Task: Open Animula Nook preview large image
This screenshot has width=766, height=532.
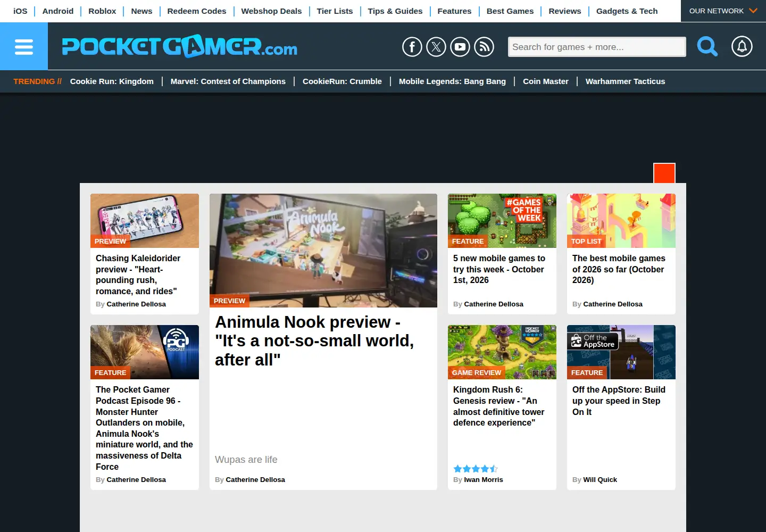Action: pos(323,251)
